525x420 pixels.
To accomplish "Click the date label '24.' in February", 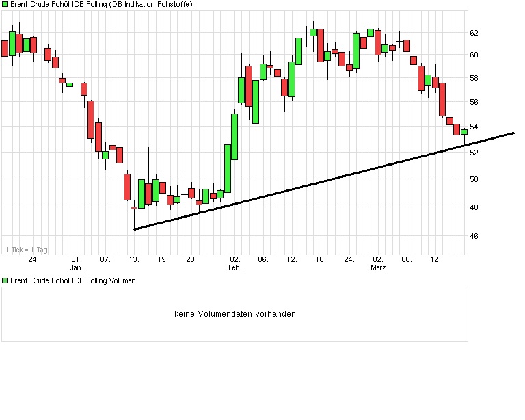I will (349, 259).
